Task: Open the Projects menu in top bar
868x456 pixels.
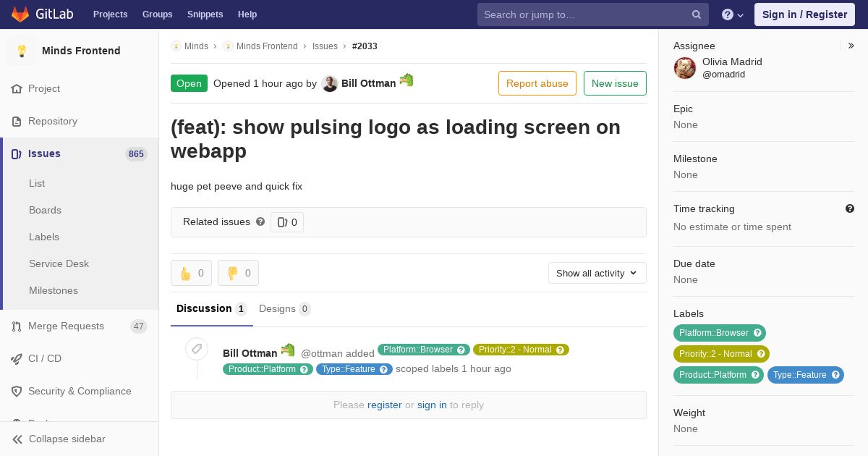Action: tap(111, 14)
